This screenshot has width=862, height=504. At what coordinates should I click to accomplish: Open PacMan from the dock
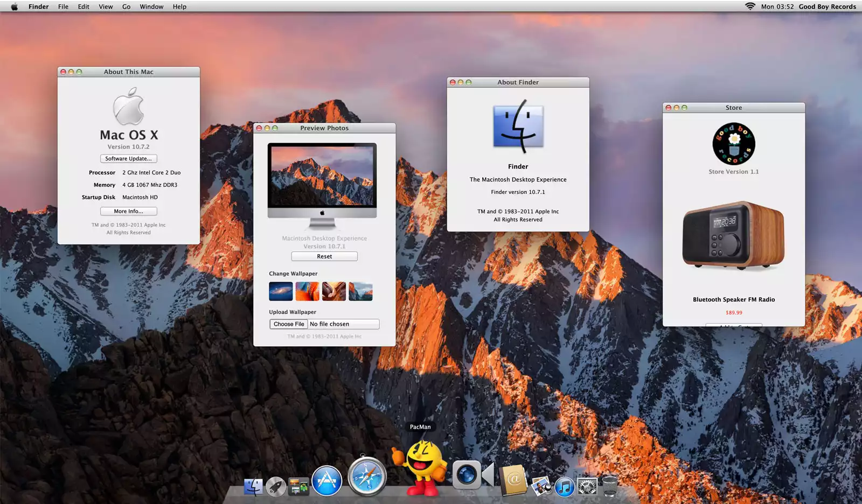click(421, 467)
